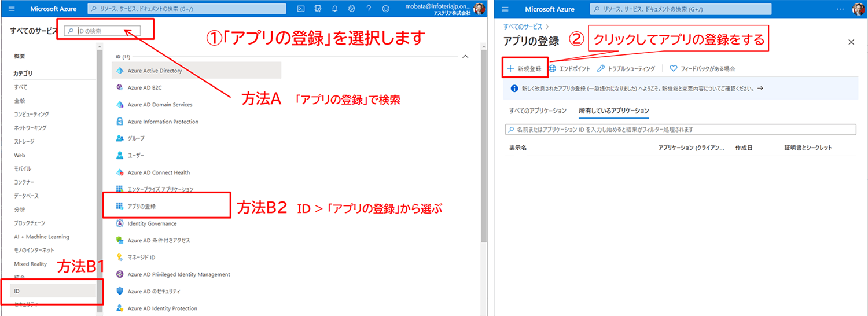
Task: Open the アプリの登録 service icon
Action: coord(120,206)
